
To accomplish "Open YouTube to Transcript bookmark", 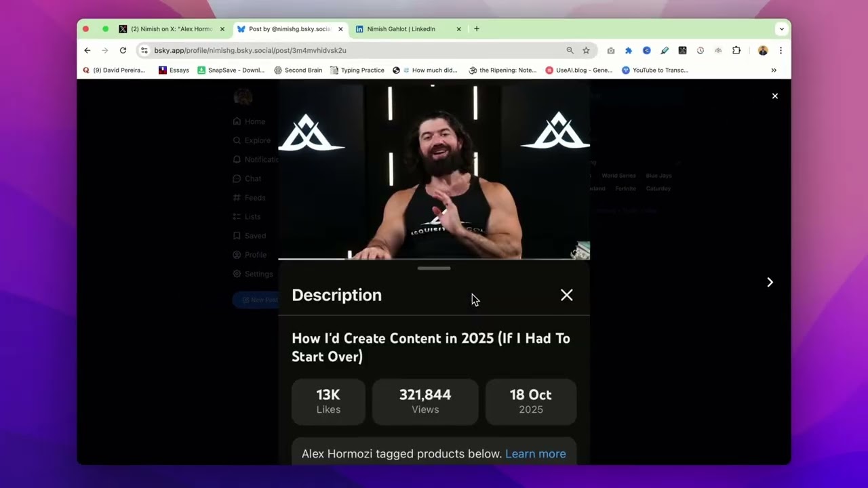I will (x=654, y=70).
